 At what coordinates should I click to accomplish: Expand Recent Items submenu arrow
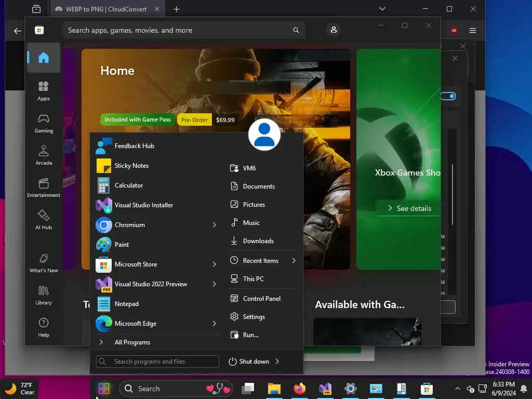click(x=294, y=261)
